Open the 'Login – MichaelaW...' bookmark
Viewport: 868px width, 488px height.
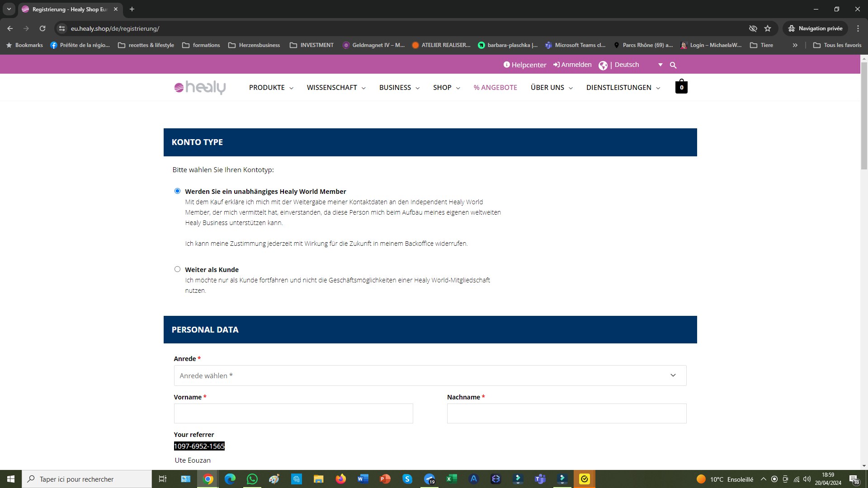click(x=711, y=45)
